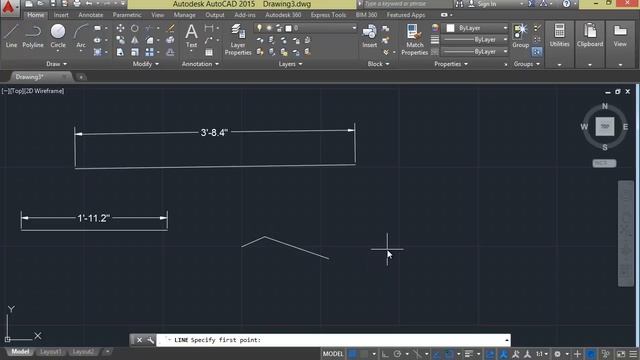Click the Table icon in Annotation panel
Viewport: 640px width, 360px height.
tap(209, 52)
